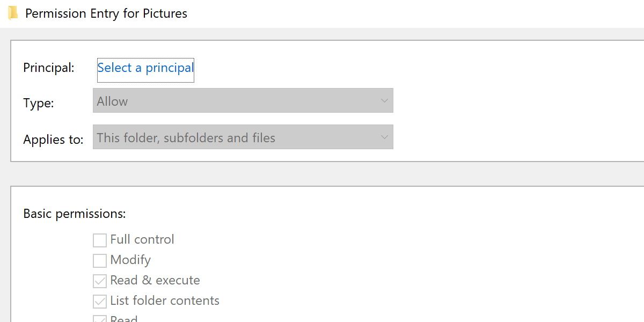Enable the Full control permission
Viewport: 644px width, 322px height.
point(99,240)
